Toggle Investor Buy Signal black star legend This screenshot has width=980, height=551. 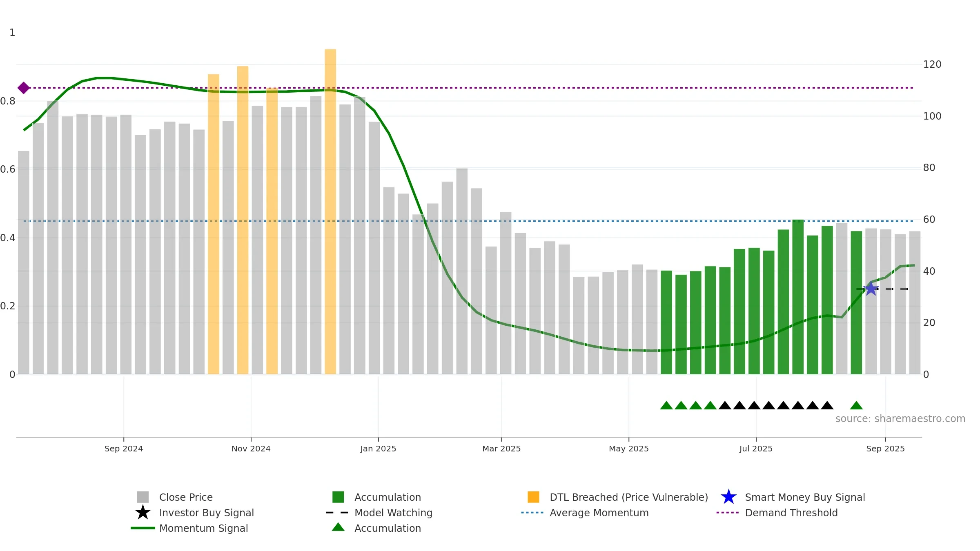(x=143, y=512)
